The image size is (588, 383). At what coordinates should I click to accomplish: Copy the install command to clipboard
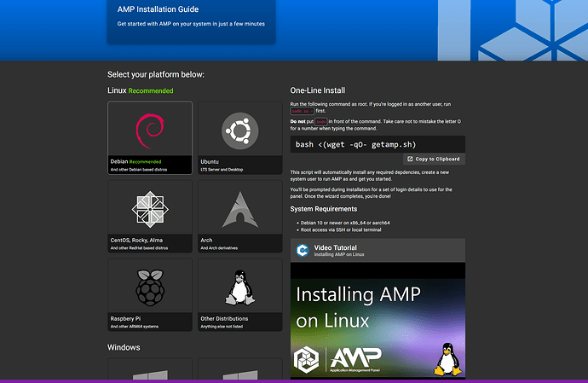434,159
